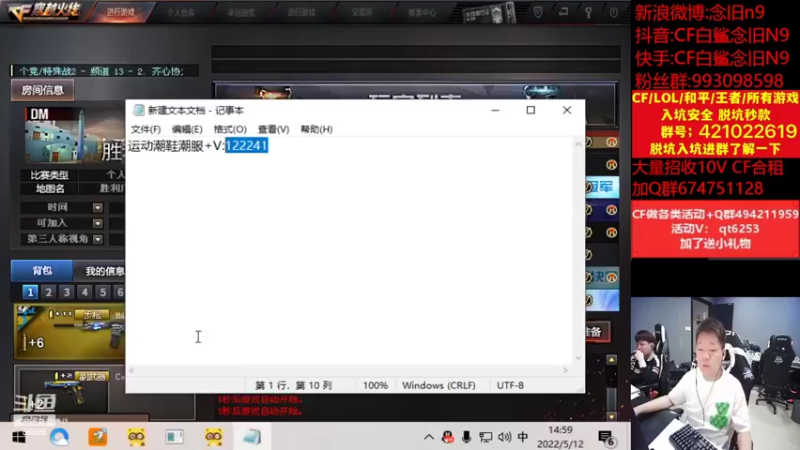Click the game chat scrollbar down arrow

(x=611, y=416)
